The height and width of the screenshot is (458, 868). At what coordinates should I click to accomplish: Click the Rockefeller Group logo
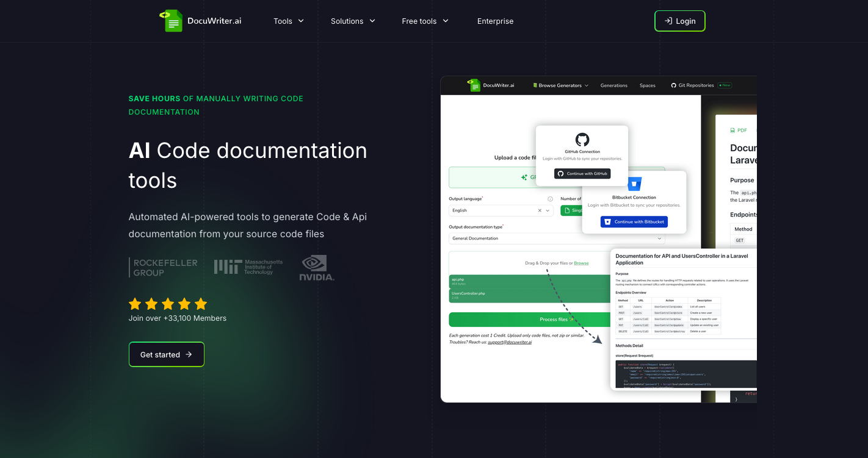164,268
